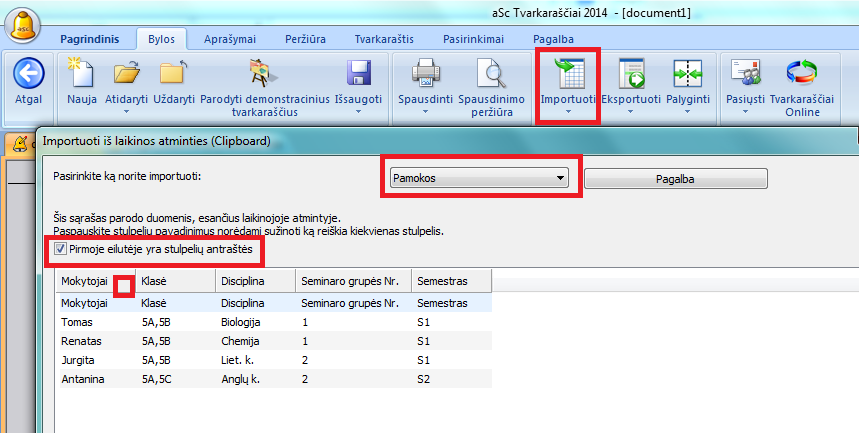Select the Jurgita row in list

pyautogui.click(x=78, y=359)
